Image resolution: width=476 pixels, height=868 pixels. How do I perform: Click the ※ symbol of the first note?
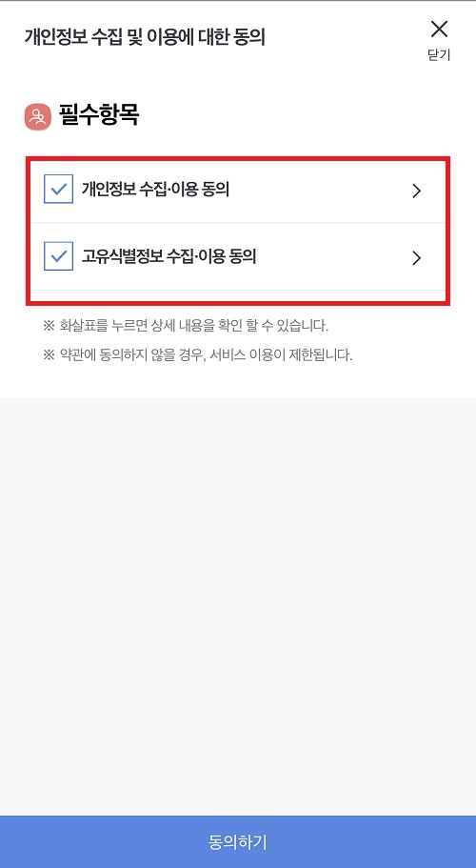(49, 326)
